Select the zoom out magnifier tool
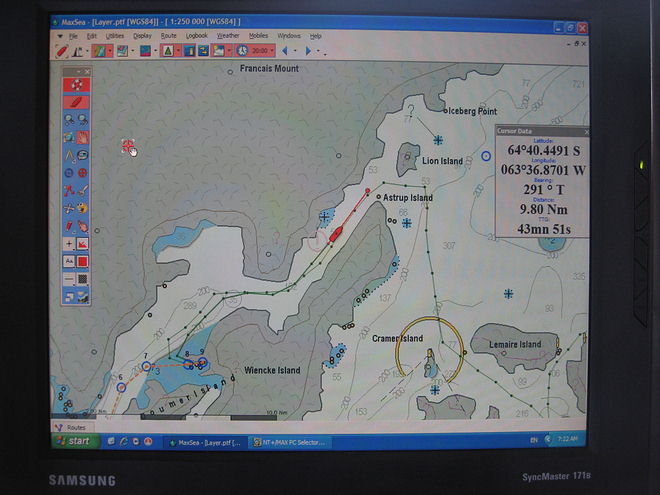This screenshot has height=495, width=660. pos(83,120)
